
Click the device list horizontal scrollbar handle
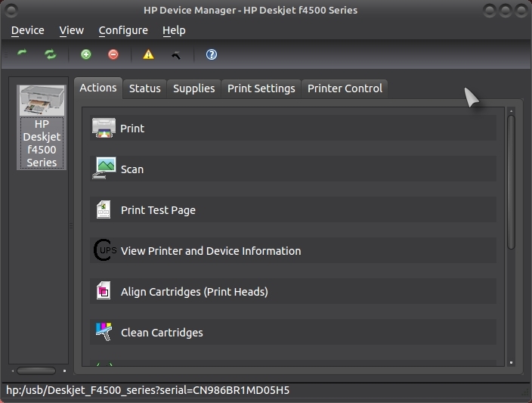(x=36, y=370)
